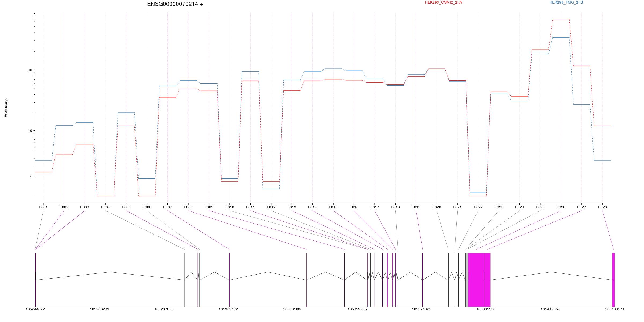Click exon label E027
644x322 pixels.
tap(581, 207)
